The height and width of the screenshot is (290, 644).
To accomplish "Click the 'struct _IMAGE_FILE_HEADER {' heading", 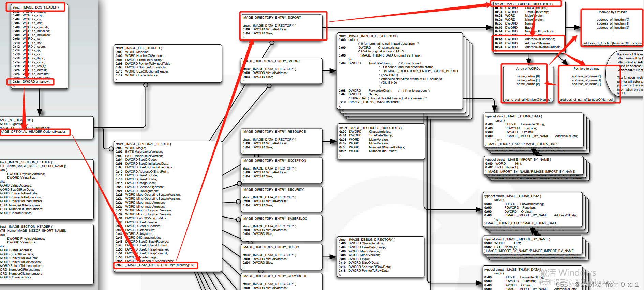I will click(x=139, y=48).
